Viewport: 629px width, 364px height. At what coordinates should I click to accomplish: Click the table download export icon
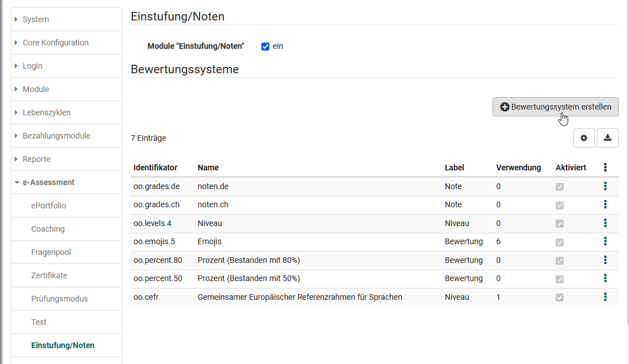coord(607,138)
